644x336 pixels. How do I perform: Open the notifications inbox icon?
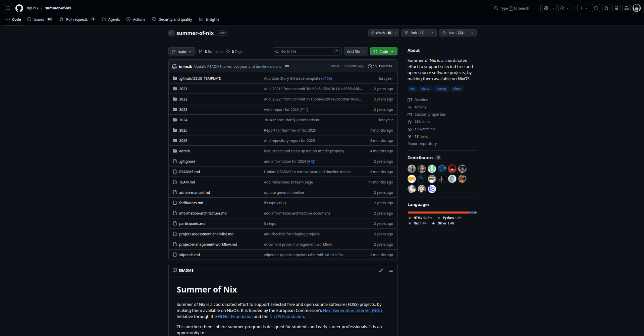tap(627, 8)
